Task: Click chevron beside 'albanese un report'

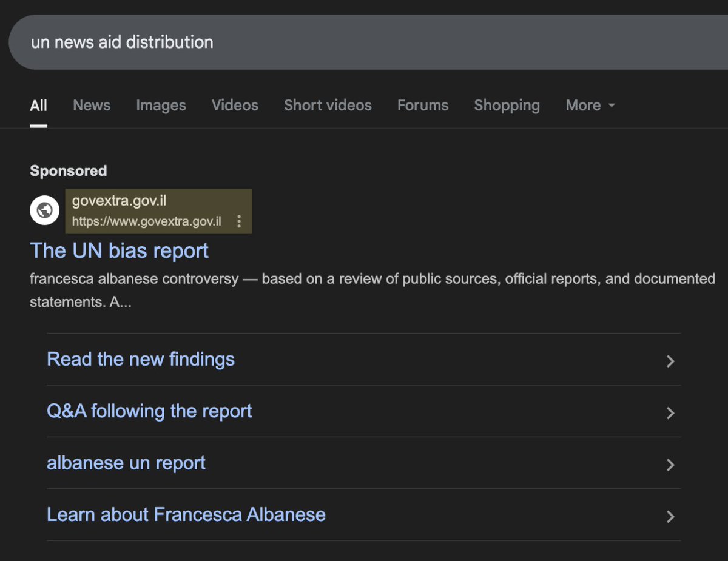Action: click(x=670, y=465)
